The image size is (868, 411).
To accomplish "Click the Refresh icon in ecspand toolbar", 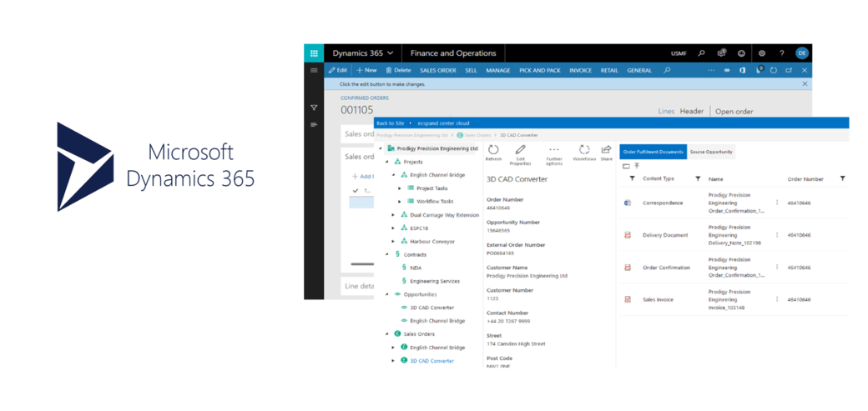I will [493, 150].
